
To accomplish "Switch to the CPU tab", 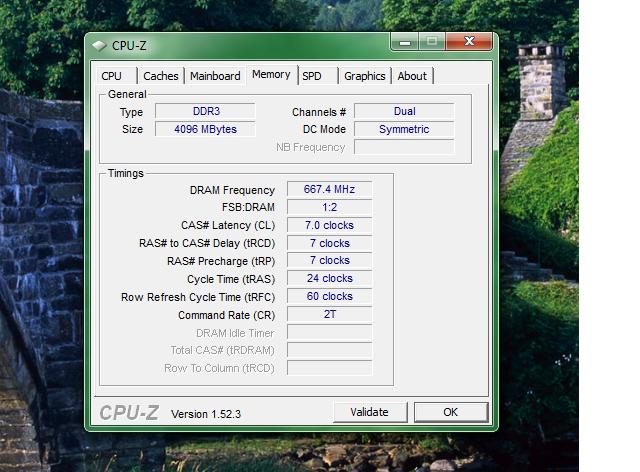I will tap(116, 76).
